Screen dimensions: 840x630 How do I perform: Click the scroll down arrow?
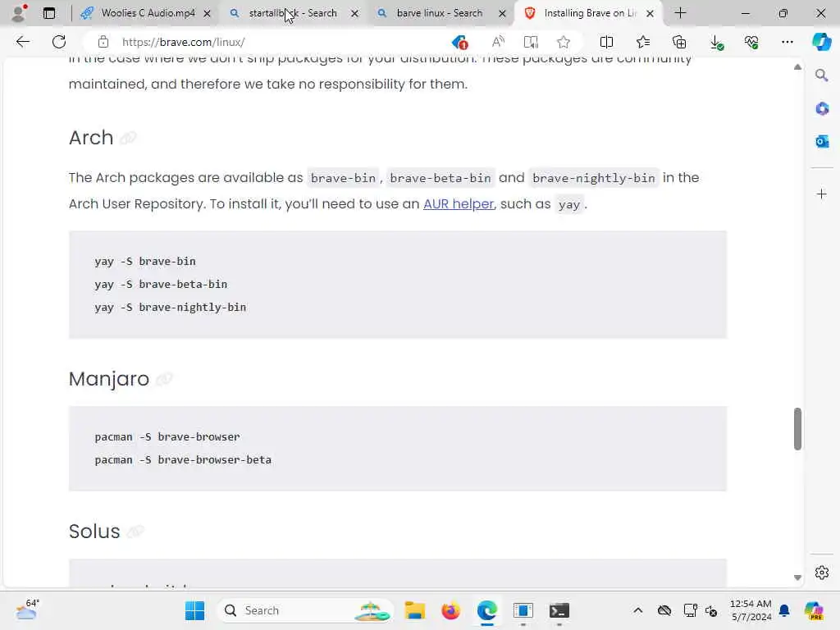coord(797,577)
